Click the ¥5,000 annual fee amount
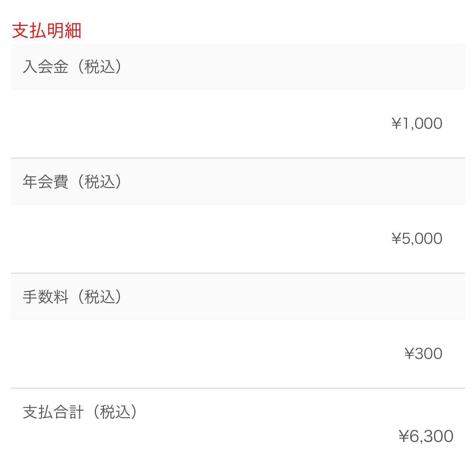 pyautogui.click(x=417, y=239)
